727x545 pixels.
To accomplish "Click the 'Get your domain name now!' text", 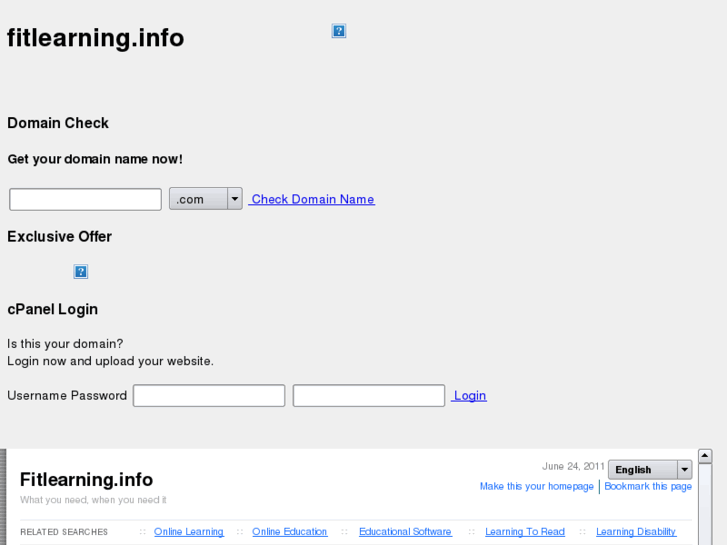I will [x=95, y=159].
